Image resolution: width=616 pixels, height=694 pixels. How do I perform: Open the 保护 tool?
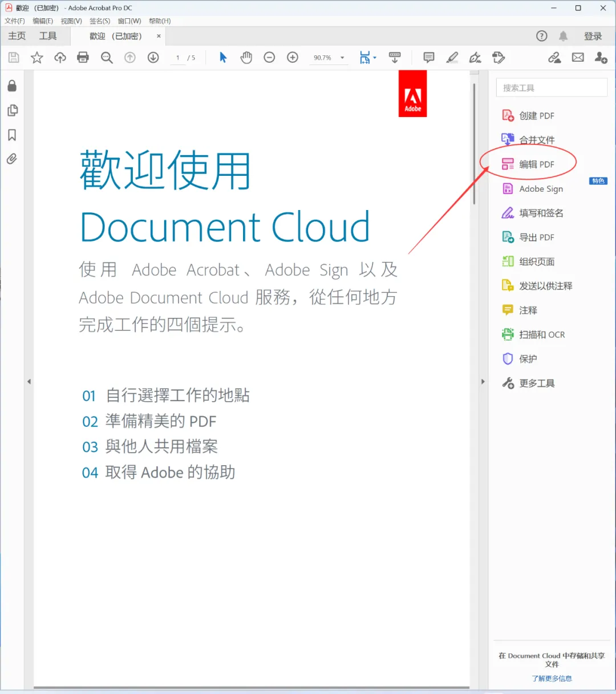pyautogui.click(x=520, y=359)
